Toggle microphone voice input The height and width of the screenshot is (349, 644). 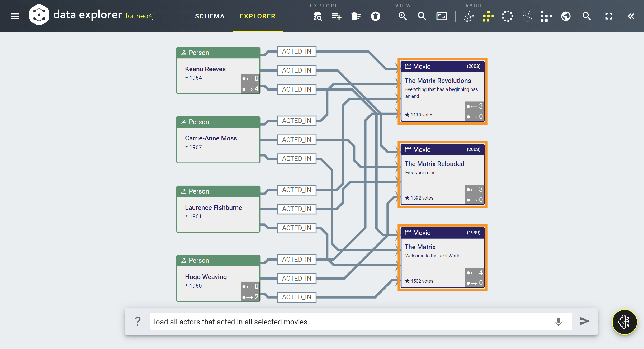click(558, 322)
